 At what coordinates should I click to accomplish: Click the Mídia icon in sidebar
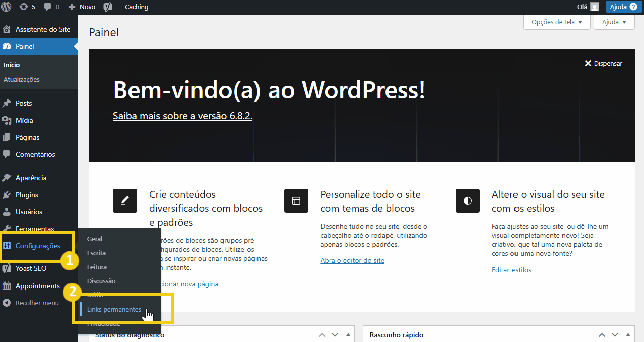[7, 120]
